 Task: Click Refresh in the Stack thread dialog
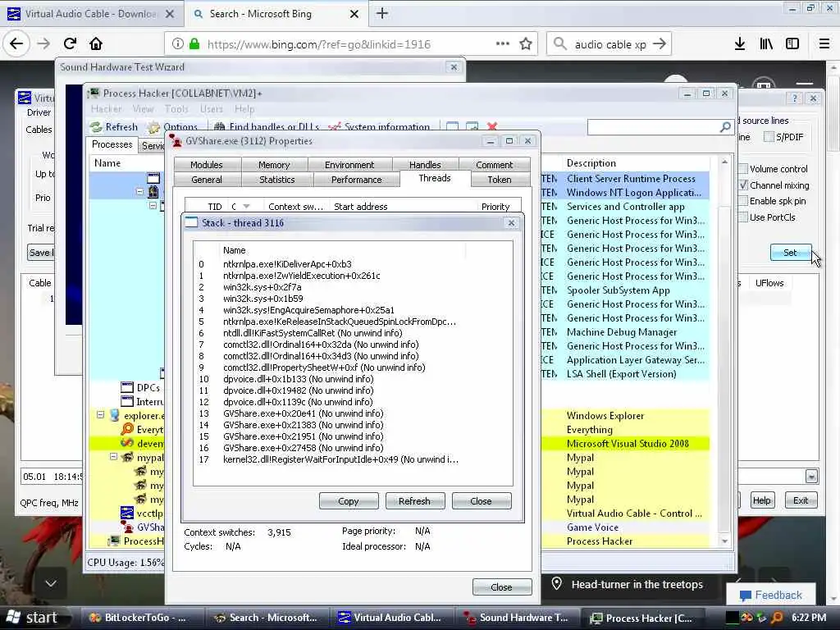(x=414, y=501)
